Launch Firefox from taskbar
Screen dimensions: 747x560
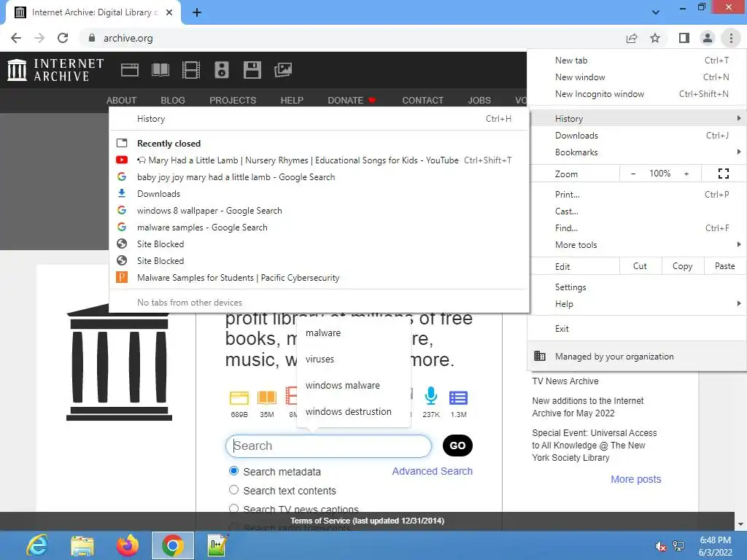click(127, 545)
